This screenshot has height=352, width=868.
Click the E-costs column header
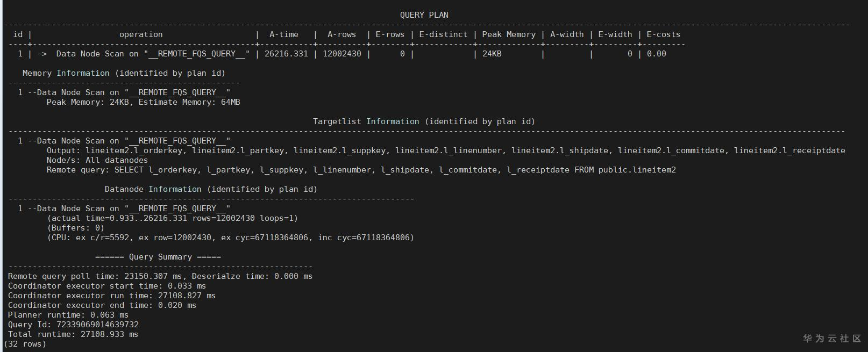(x=663, y=34)
